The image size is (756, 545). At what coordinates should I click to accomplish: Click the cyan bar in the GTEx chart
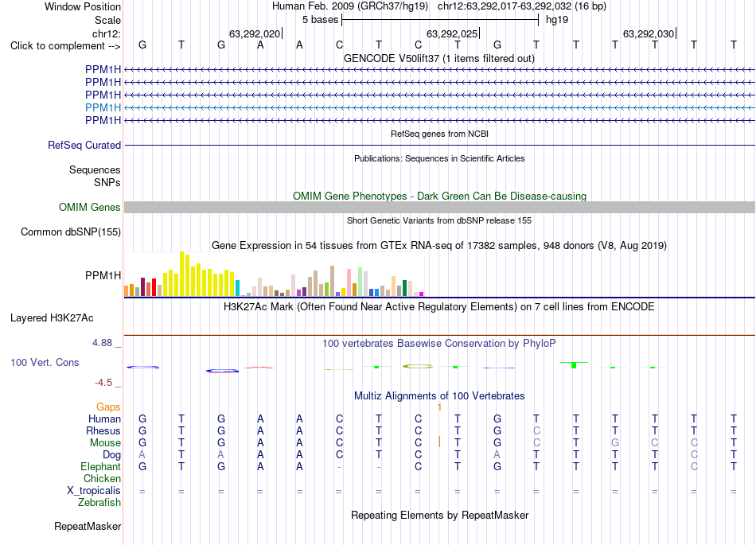(237, 288)
